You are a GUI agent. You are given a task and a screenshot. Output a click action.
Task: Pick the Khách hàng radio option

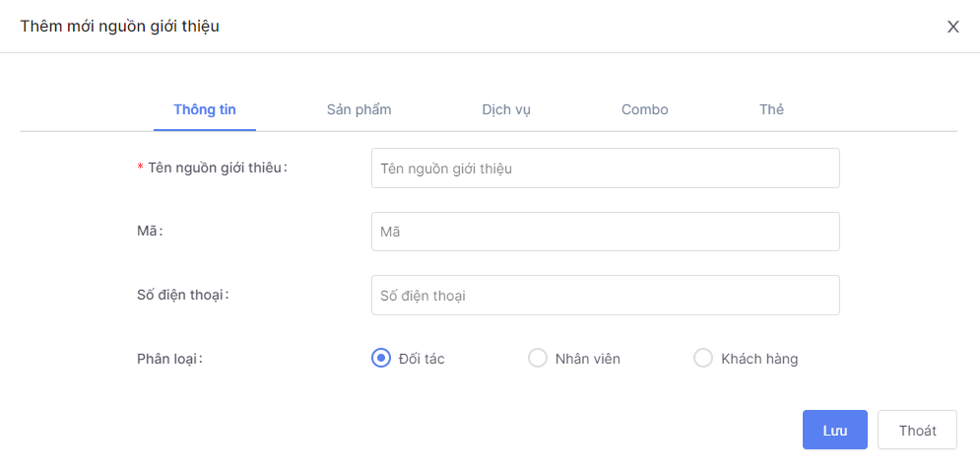coord(703,359)
